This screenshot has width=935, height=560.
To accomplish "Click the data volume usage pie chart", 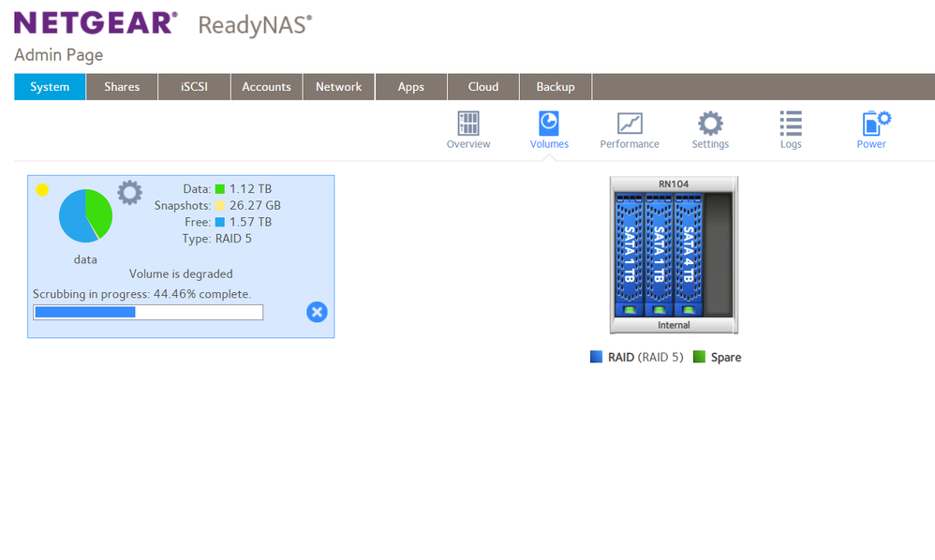I will click(85, 215).
